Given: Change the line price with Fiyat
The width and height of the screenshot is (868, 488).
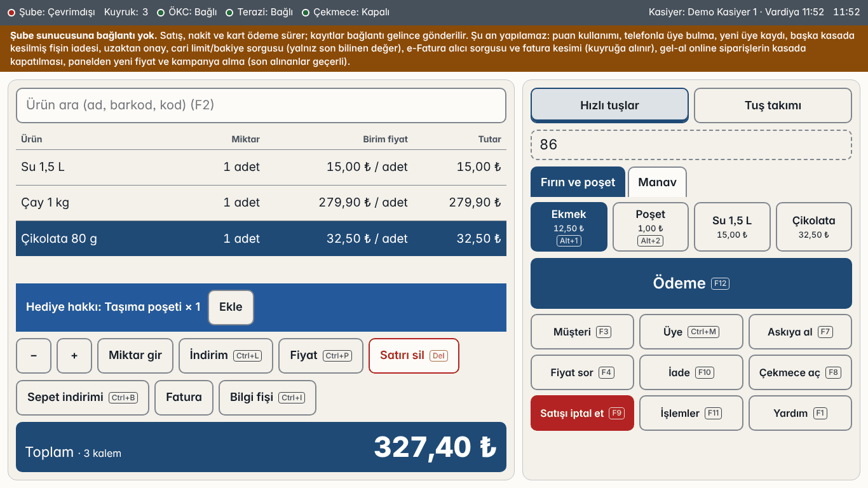Looking at the screenshot, I should (x=321, y=356).
